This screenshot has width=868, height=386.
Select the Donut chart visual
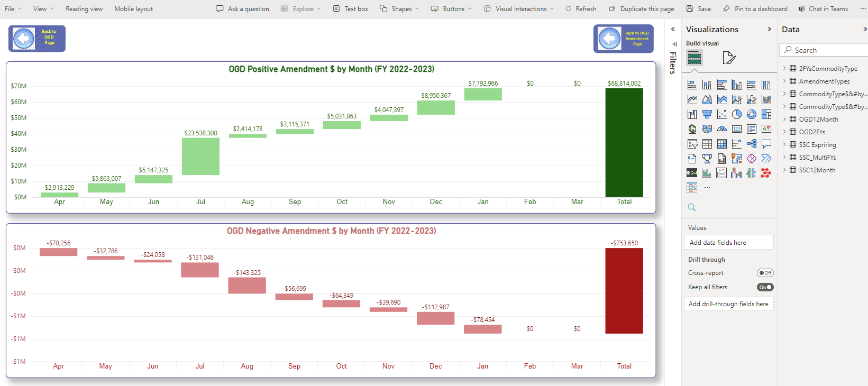coord(751,114)
